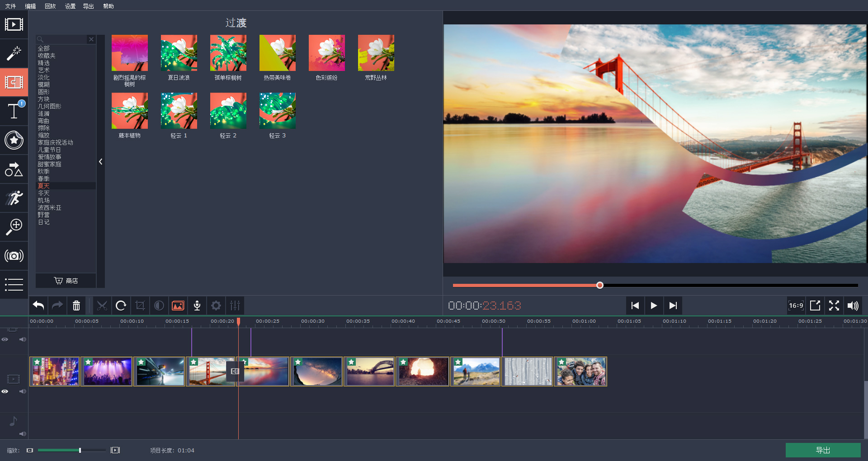Click the microphone record audio icon
The image size is (868, 461).
(x=197, y=306)
